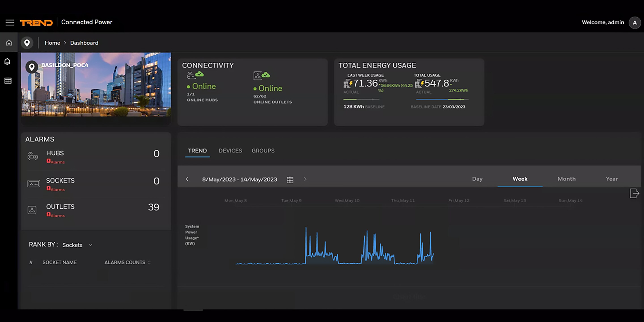Open the table grid icon in sidebar
644x322 pixels.
[x=8, y=80]
